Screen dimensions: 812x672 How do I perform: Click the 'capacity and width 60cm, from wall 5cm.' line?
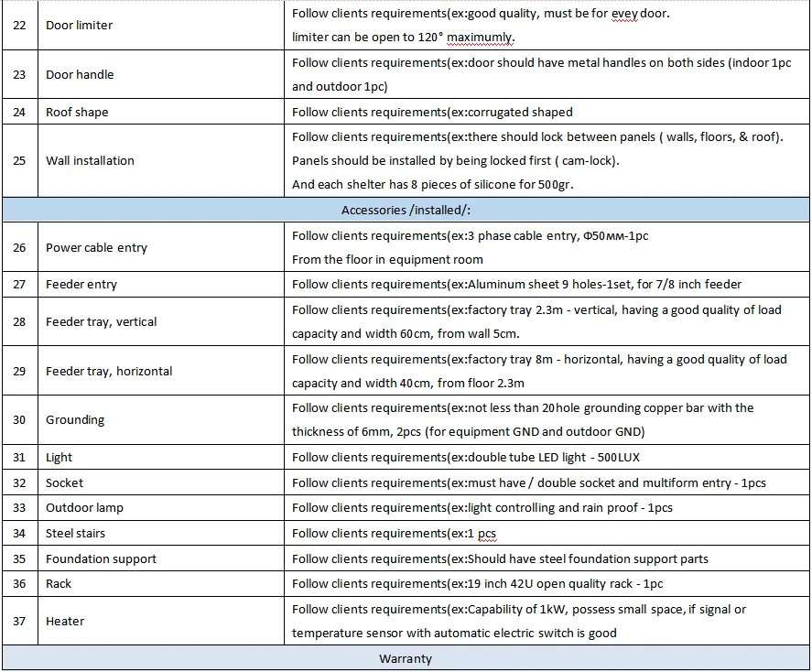(406, 334)
